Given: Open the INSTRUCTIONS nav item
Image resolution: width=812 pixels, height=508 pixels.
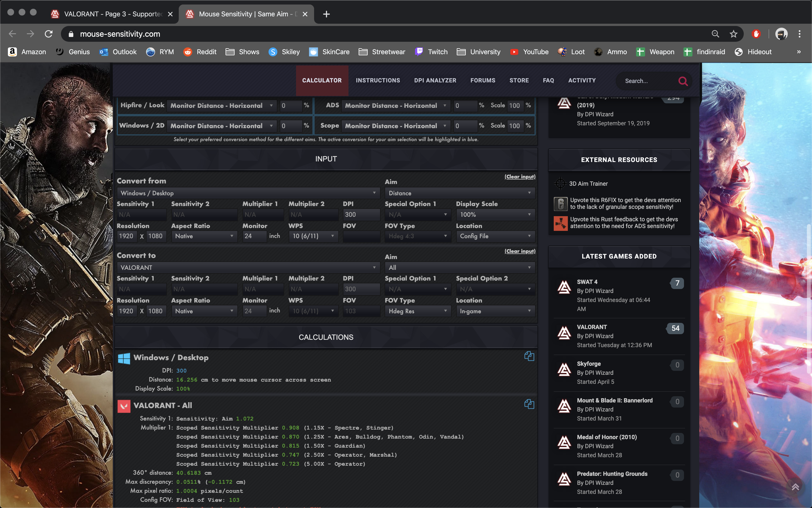Looking at the screenshot, I should (x=378, y=81).
